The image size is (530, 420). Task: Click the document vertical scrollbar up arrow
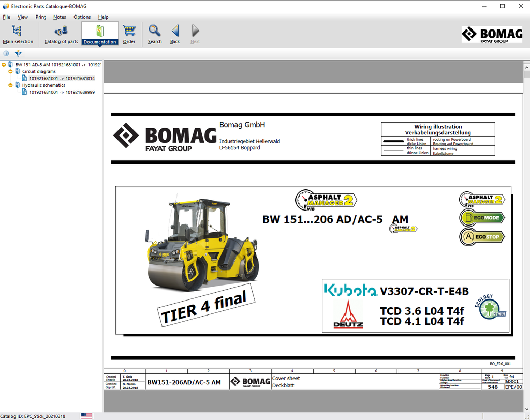click(x=526, y=65)
